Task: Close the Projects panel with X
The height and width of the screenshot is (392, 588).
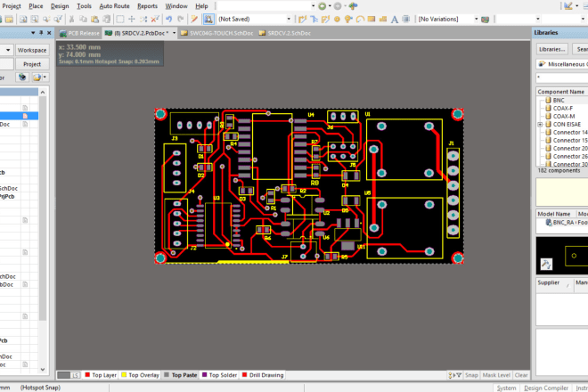Action: [49, 33]
